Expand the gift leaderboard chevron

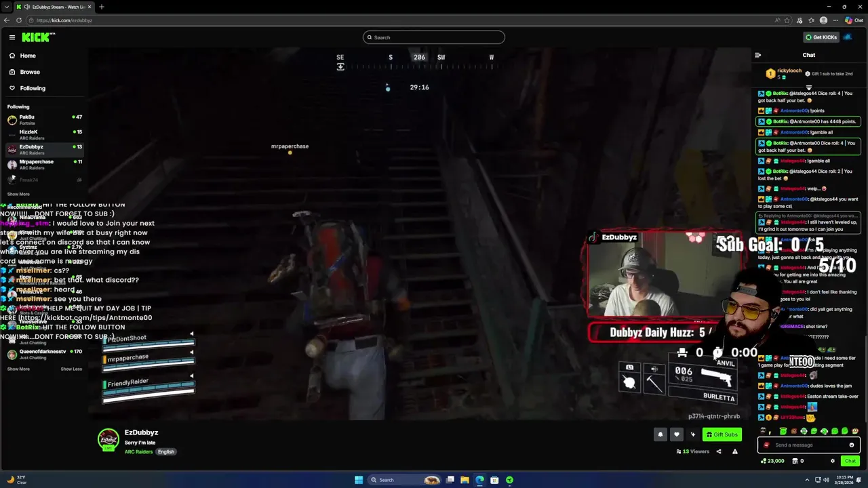tap(809, 87)
